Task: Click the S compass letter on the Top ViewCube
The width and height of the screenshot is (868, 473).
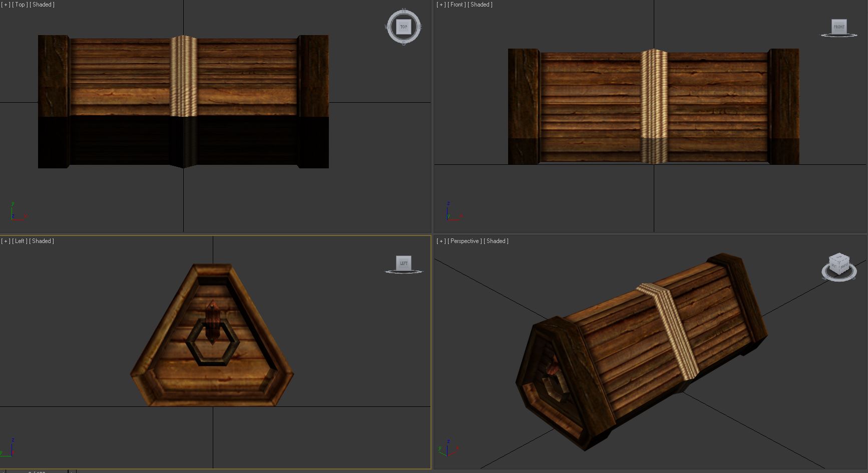Action: click(404, 43)
